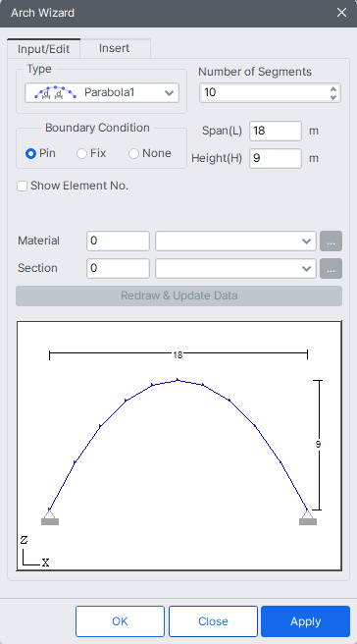Click the Section number field

coord(118,268)
